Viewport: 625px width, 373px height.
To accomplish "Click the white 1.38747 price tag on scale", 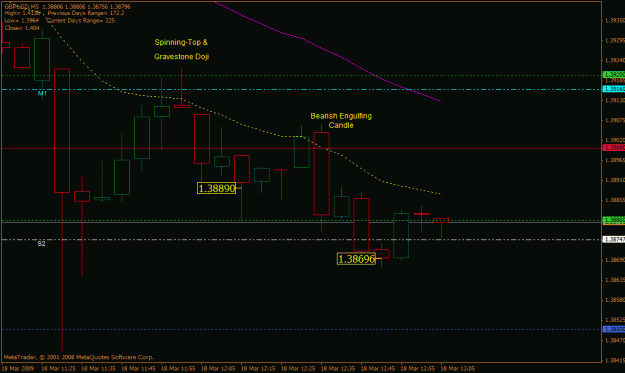I will (x=614, y=240).
